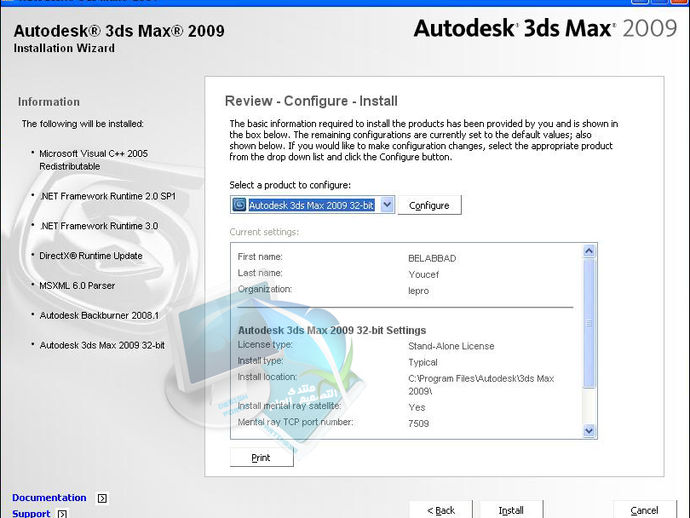
Task: Click the install location path C:\Program Files\Autodesk
Action: [x=481, y=384]
